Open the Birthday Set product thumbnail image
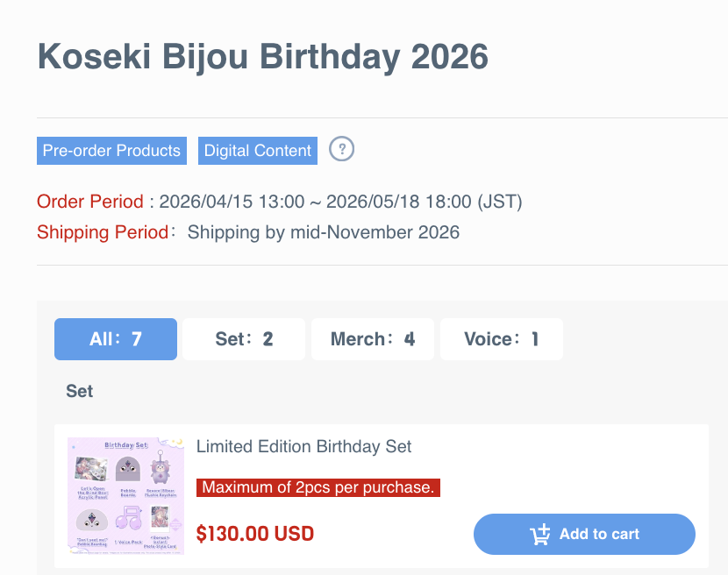 (126, 495)
